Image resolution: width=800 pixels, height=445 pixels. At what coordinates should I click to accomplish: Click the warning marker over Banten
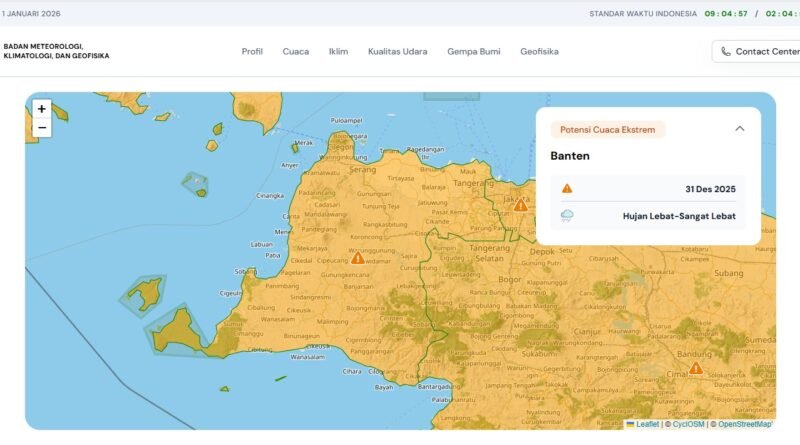[357, 258]
